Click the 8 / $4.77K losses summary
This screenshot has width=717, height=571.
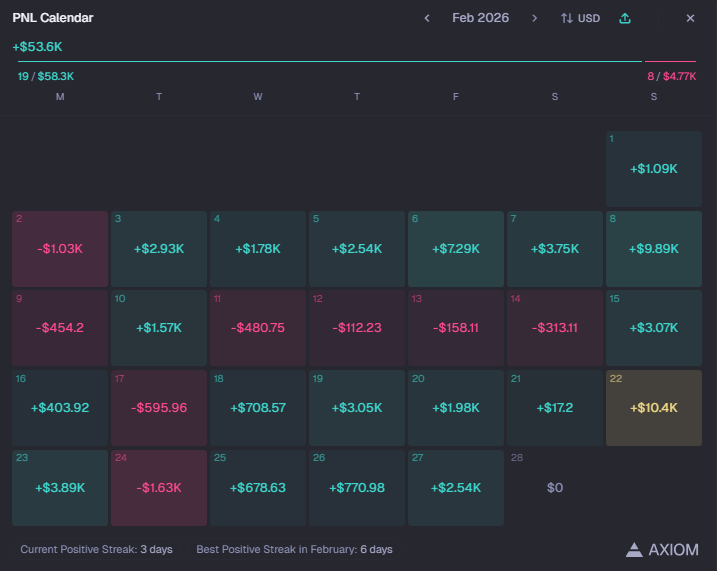pos(671,76)
